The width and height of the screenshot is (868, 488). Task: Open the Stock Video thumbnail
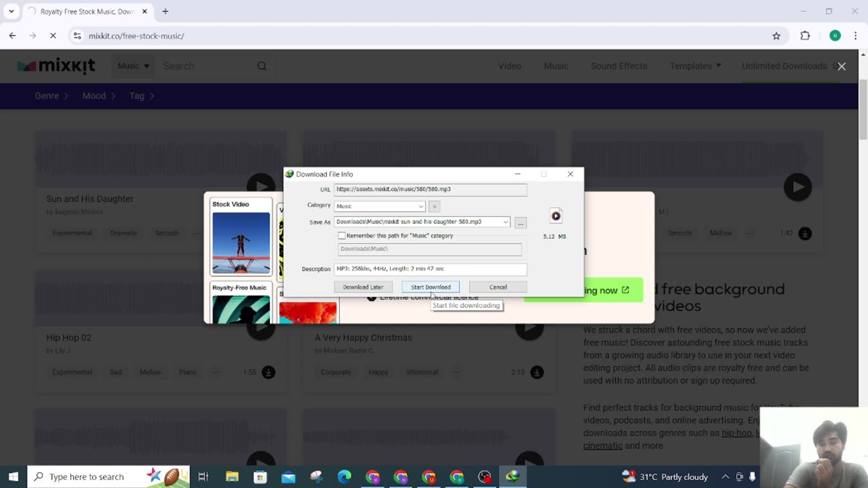pos(241,237)
